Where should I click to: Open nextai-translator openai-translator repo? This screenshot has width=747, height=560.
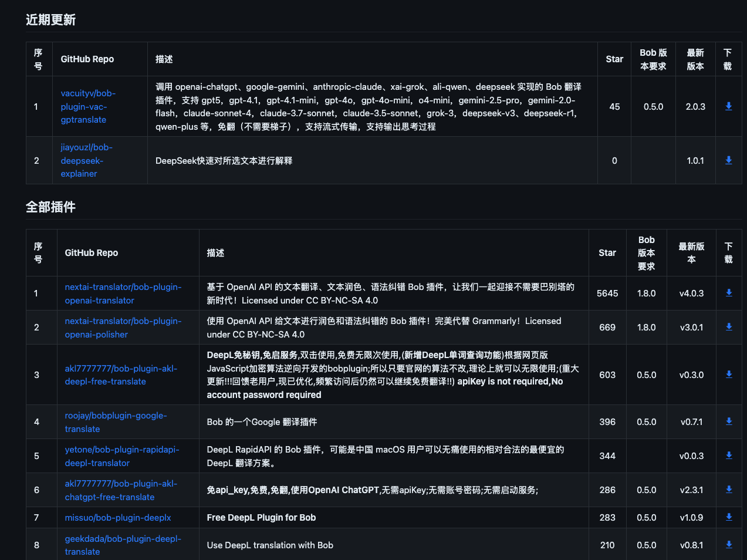(x=123, y=294)
